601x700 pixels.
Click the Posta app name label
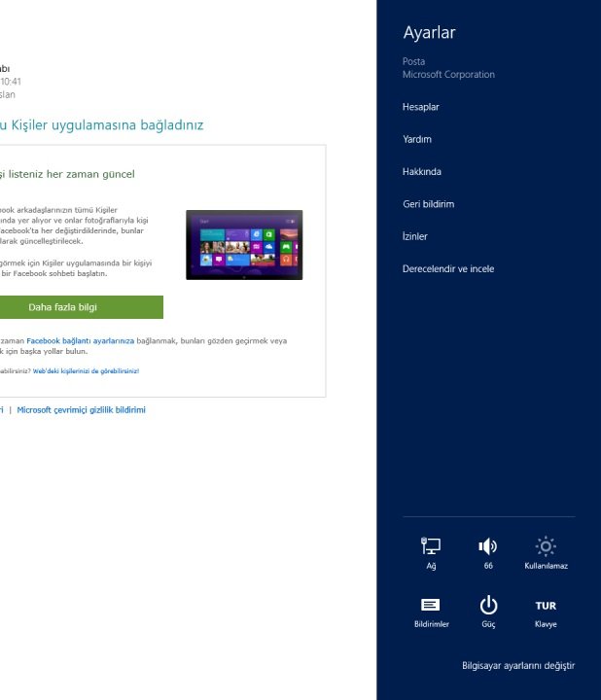point(413,61)
